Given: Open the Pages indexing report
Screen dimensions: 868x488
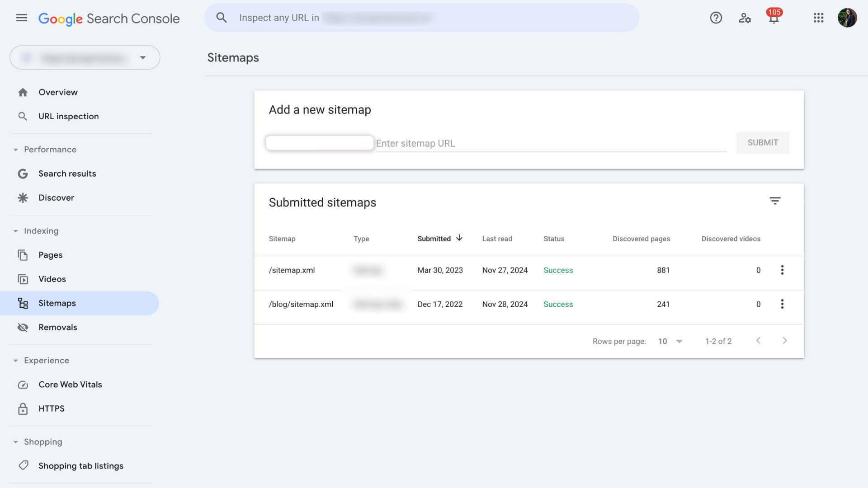Looking at the screenshot, I should coord(50,255).
